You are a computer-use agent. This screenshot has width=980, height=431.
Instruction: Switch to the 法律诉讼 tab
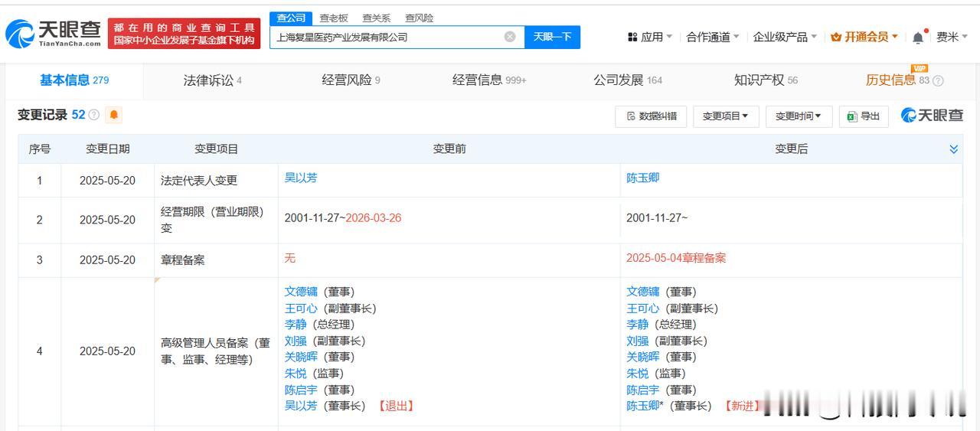(x=213, y=80)
